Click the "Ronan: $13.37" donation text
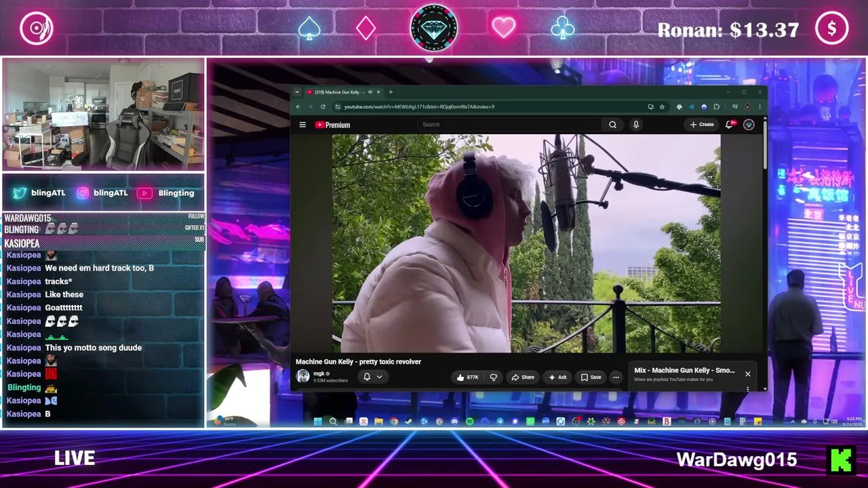868x488 pixels. pos(728,30)
